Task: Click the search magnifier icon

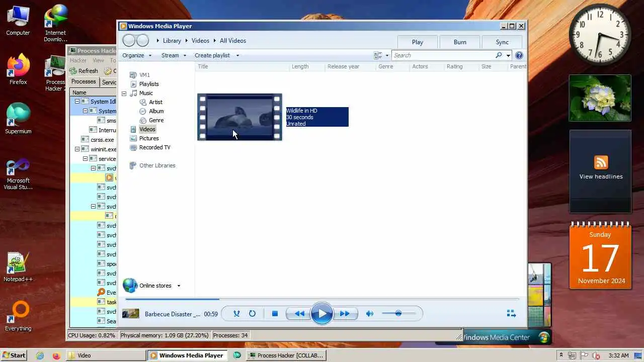Action: pos(499,55)
